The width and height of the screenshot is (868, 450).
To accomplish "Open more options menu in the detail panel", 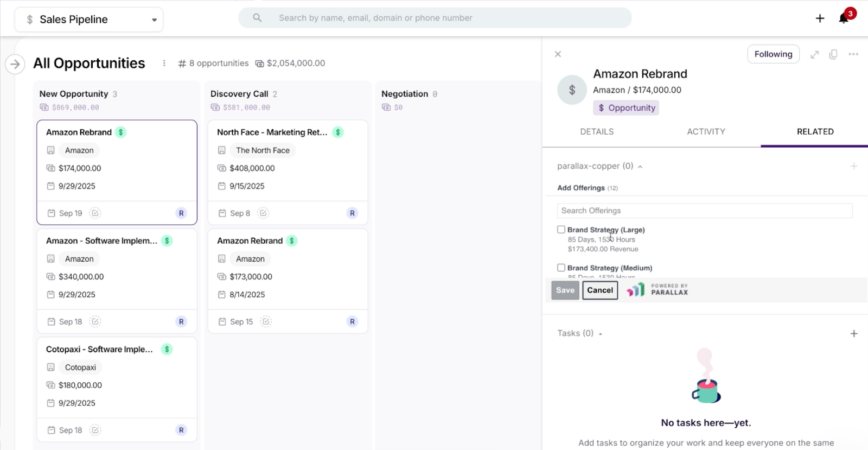I will [853, 54].
